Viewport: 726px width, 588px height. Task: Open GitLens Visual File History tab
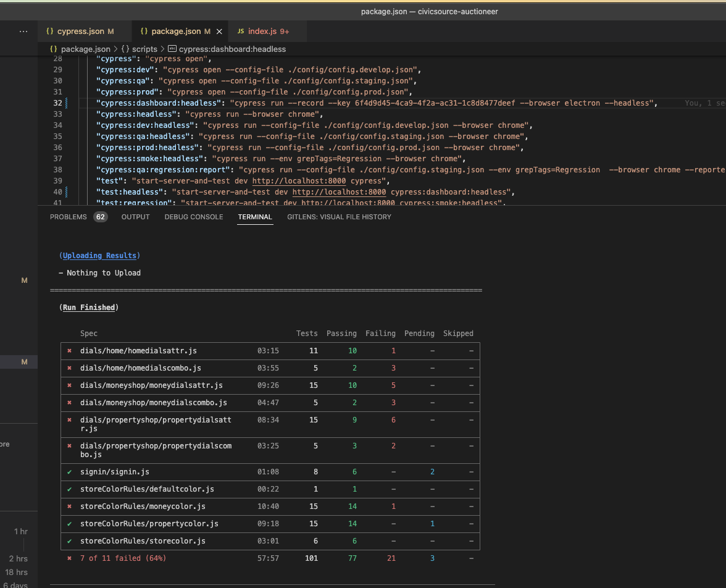point(339,217)
